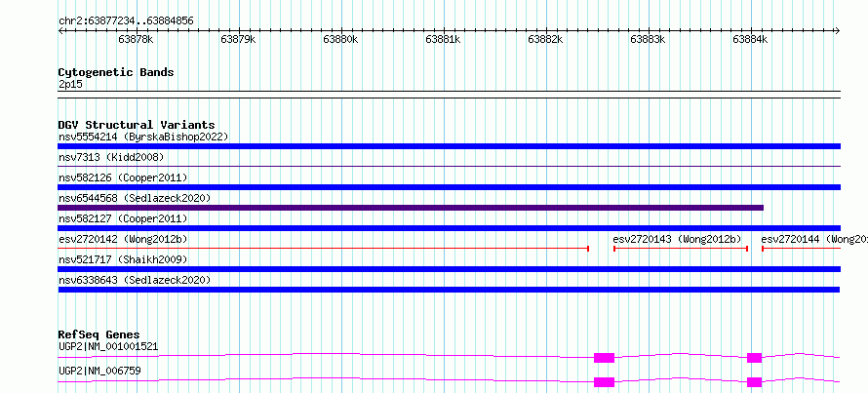Open the nsv521717 (Shaikh2009) label

(123, 259)
